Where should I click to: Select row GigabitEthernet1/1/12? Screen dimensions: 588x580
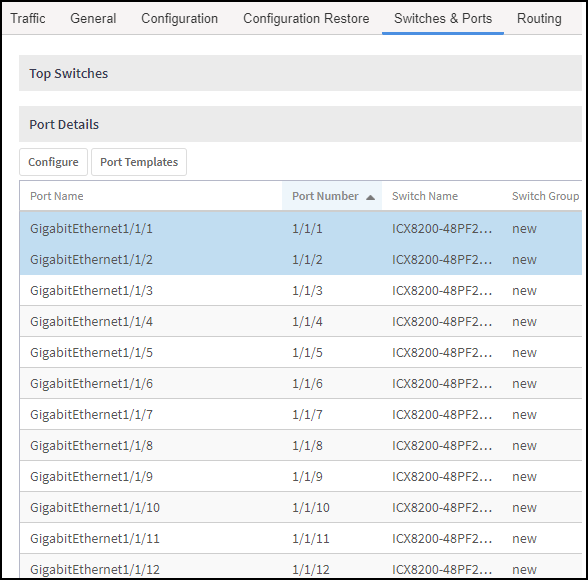pos(301,567)
